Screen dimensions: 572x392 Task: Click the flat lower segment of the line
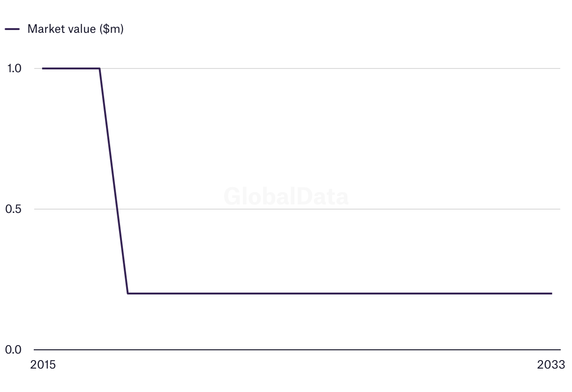(x=339, y=294)
